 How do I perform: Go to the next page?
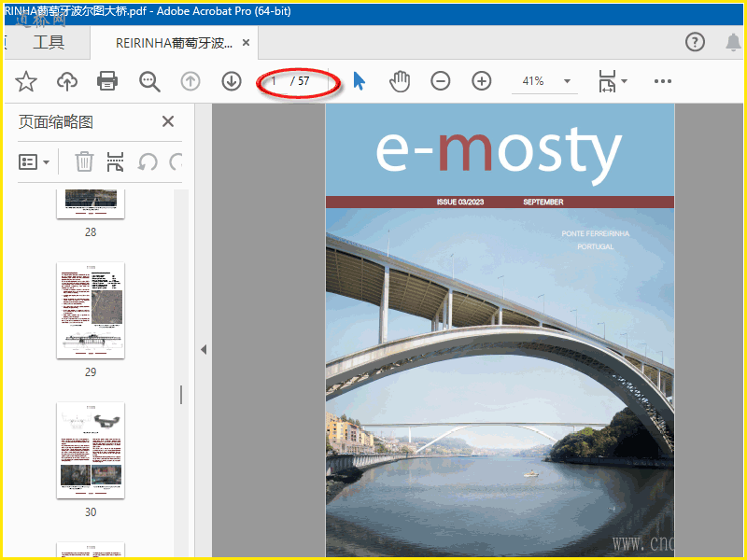pyautogui.click(x=232, y=81)
